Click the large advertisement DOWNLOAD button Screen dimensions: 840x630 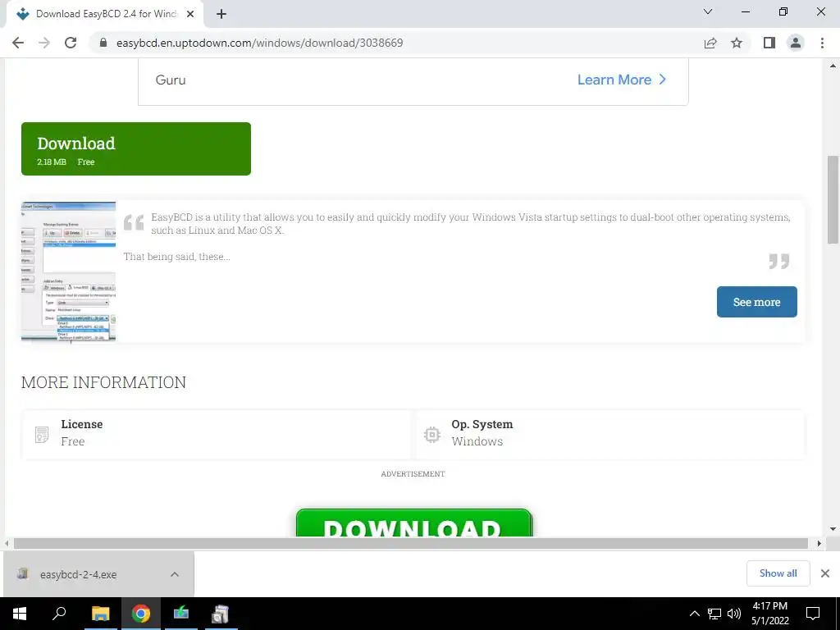pyautogui.click(x=414, y=523)
